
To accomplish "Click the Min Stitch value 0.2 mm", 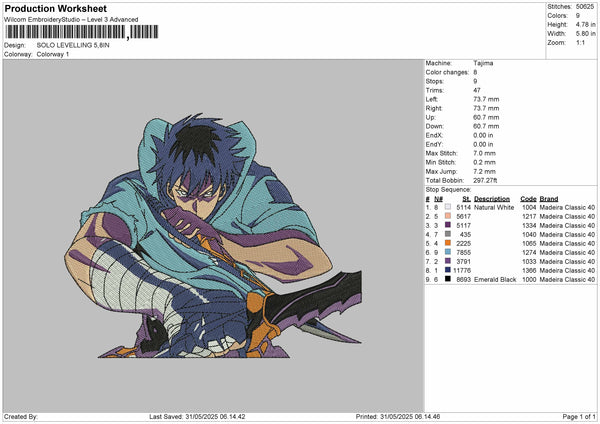I will [484, 162].
